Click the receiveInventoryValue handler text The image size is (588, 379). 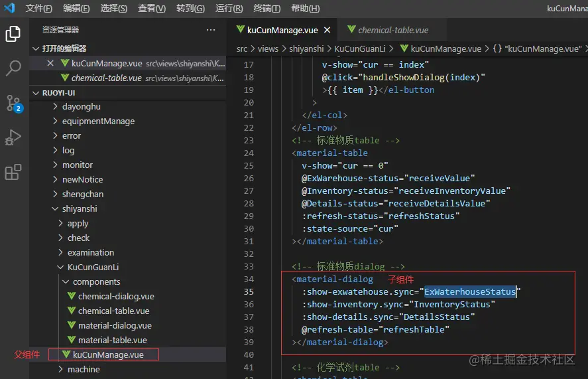[452, 190]
